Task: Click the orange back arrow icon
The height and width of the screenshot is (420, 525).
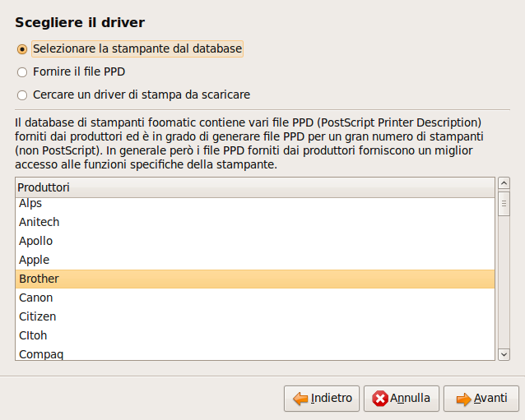Action: pos(300,399)
